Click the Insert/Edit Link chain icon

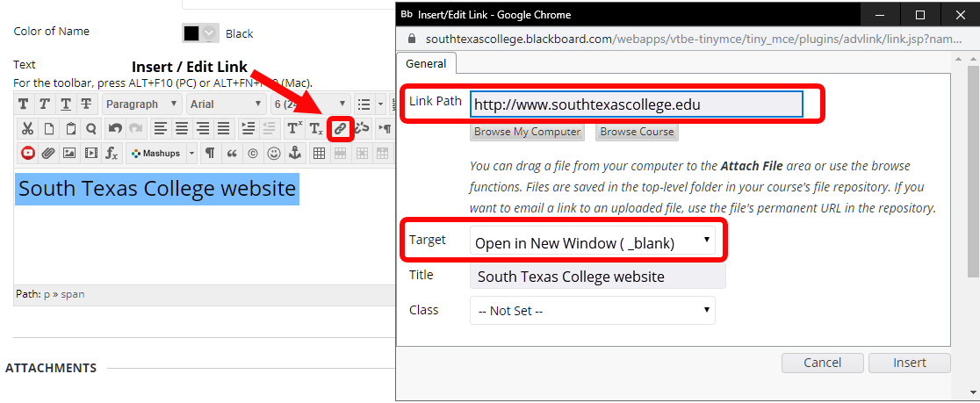point(339,129)
